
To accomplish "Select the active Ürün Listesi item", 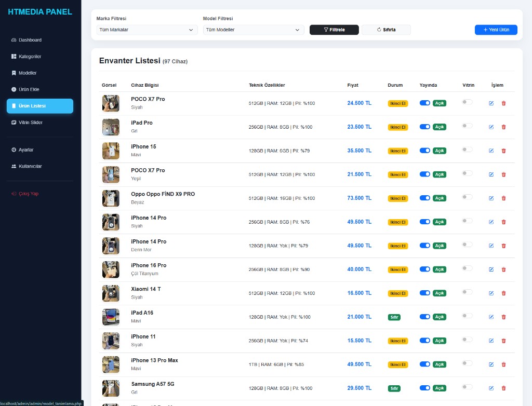I will coord(40,106).
